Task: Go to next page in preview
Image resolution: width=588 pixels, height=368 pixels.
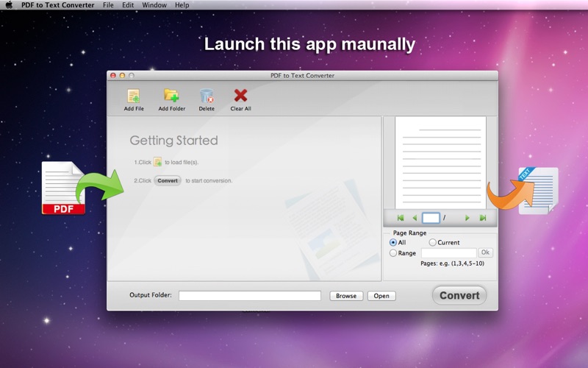Action: point(467,218)
